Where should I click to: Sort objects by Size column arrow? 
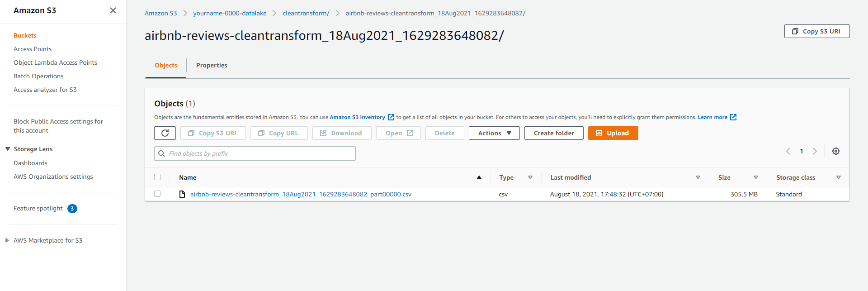(756, 177)
